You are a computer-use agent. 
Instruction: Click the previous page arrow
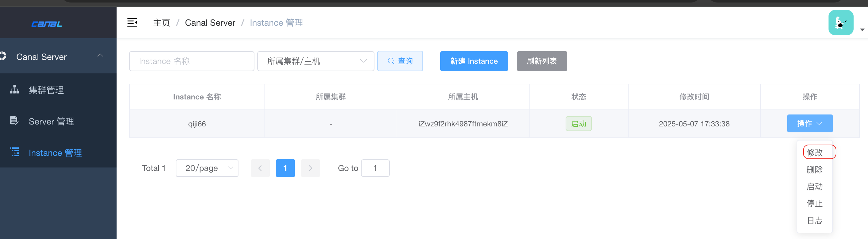260,168
